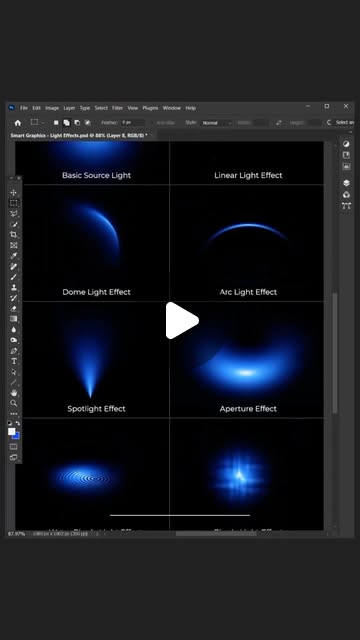This screenshot has width=360, height=640.
Task: Open the Channels panel icon
Action: click(346, 194)
